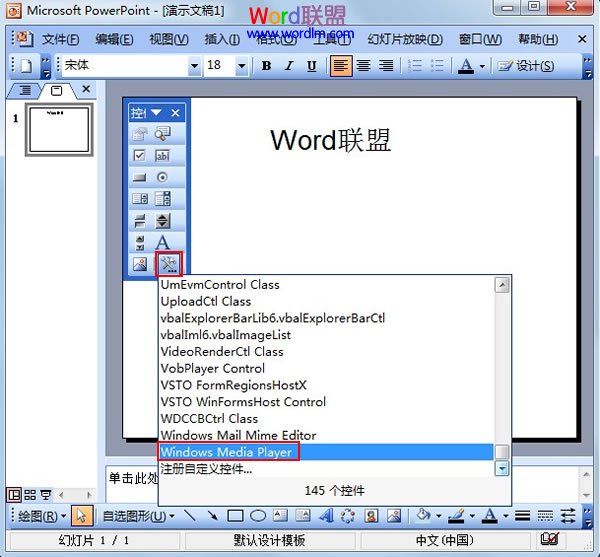The image size is (600, 557).
Task: Switch to the Outline tab in left pane
Action: (25, 91)
